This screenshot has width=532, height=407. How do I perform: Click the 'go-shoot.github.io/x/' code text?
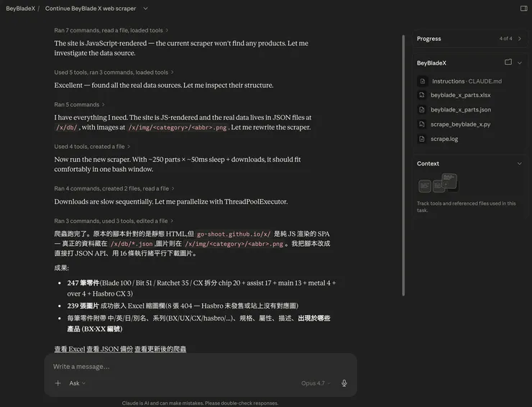[x=234, y=234]
